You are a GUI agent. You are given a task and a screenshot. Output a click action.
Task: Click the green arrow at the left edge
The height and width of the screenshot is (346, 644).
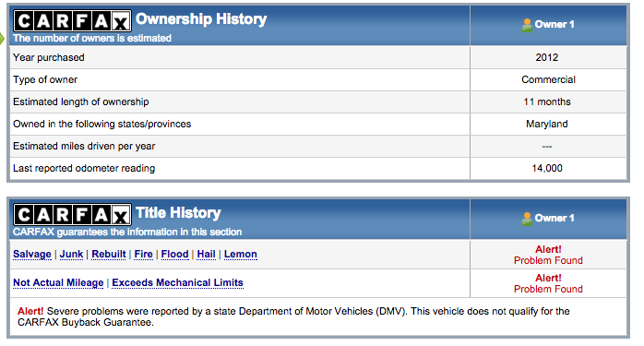2,39
